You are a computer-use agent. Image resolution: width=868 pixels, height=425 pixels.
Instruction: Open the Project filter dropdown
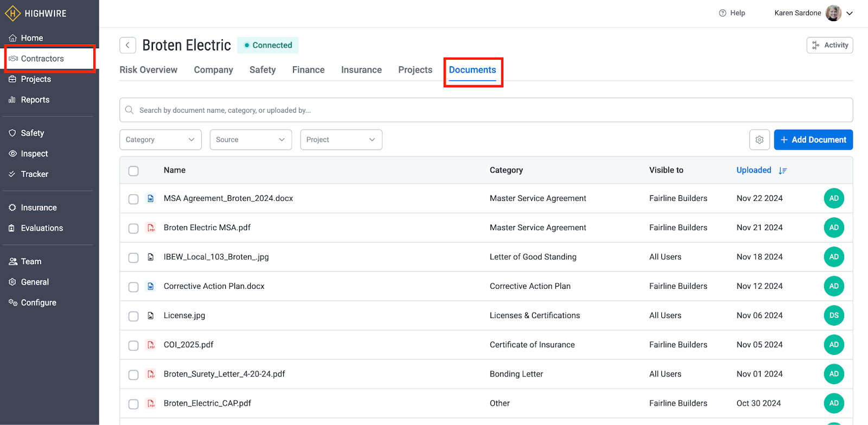point(341,139)
